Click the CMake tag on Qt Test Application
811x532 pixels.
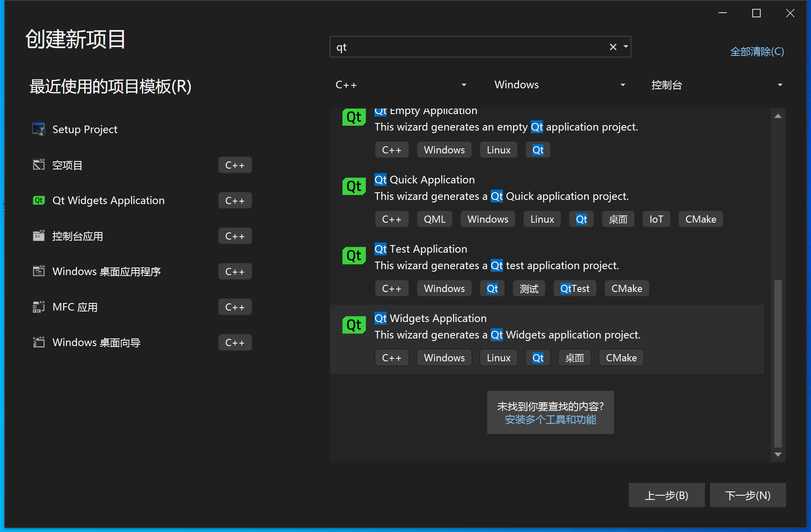[626, 289]
